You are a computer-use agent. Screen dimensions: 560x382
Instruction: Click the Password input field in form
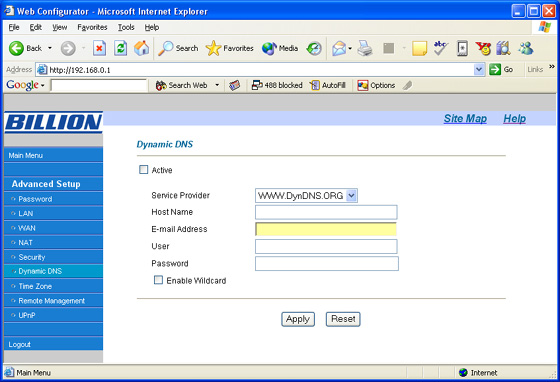click(327, 263)
